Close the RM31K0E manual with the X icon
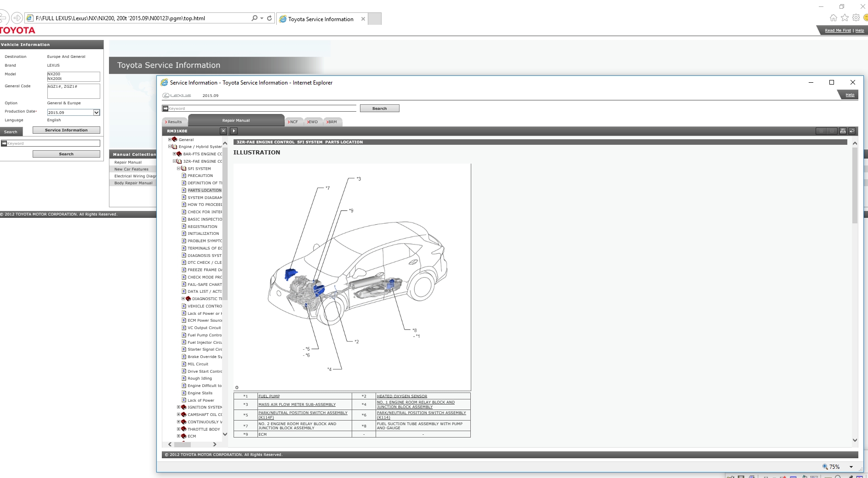The image size is (868, 478). click(223, 131)
